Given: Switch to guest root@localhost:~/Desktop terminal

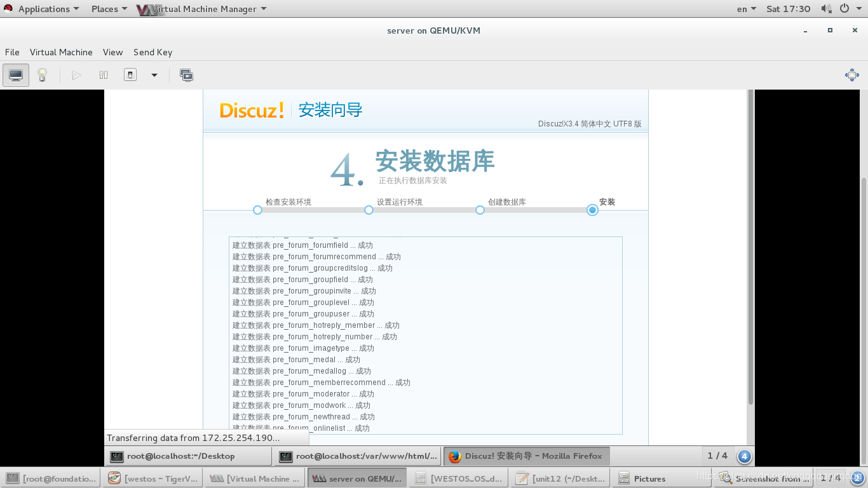Looking at the screenshot, I should tap(188, 456).
